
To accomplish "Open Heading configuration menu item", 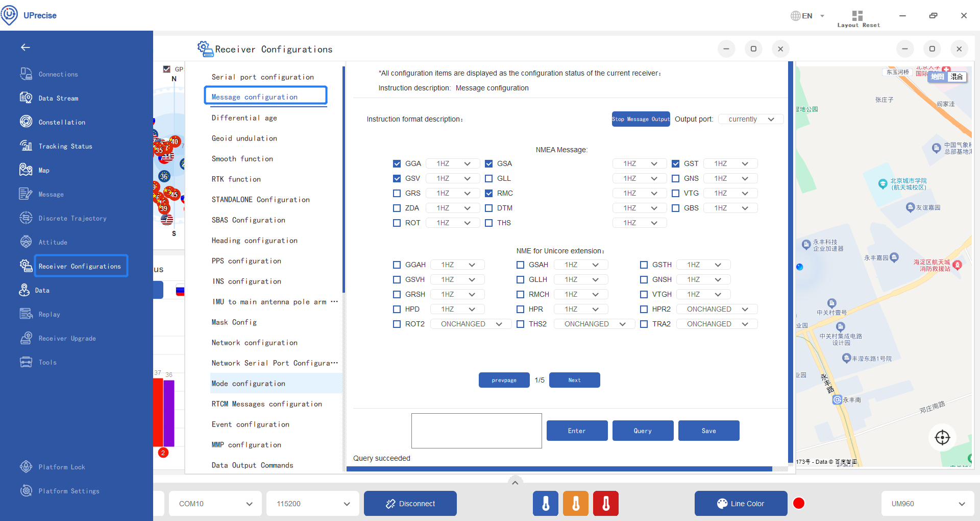I will (x=254, y=241).
